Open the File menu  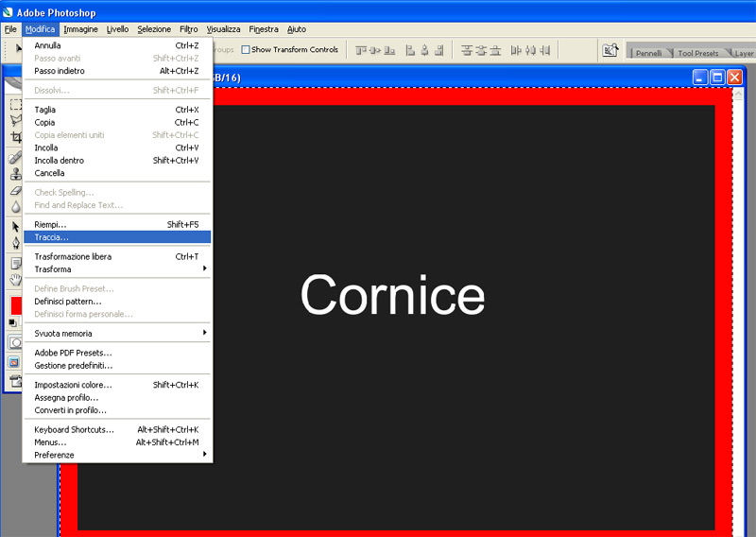tap(10, 29)
